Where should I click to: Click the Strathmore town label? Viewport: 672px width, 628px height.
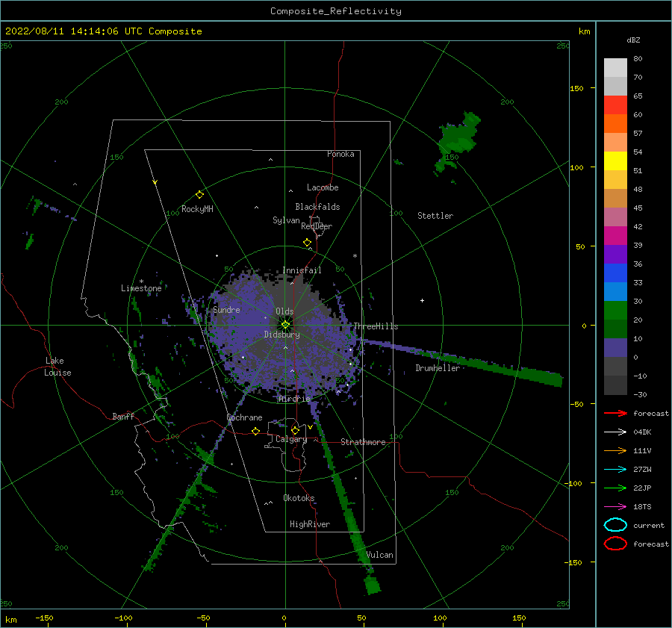363,442
